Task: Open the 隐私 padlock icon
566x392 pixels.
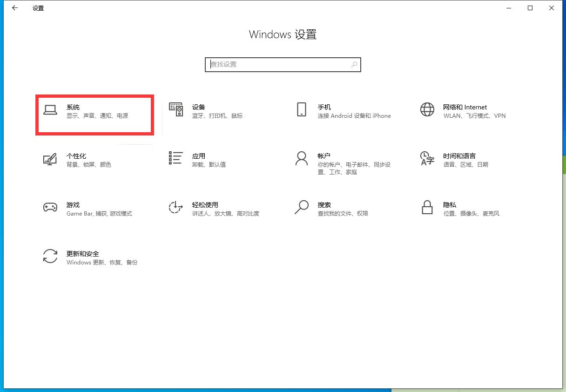Action: [x=427, y=207]
